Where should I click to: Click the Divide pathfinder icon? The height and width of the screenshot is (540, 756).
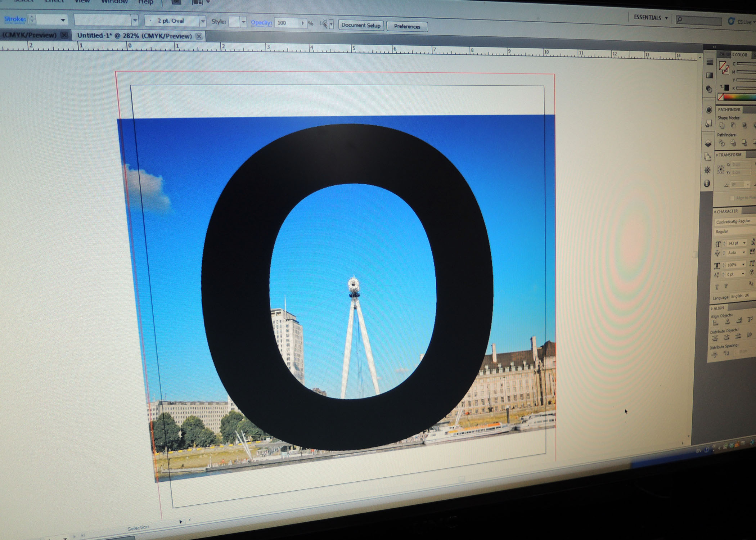point(721,143)
